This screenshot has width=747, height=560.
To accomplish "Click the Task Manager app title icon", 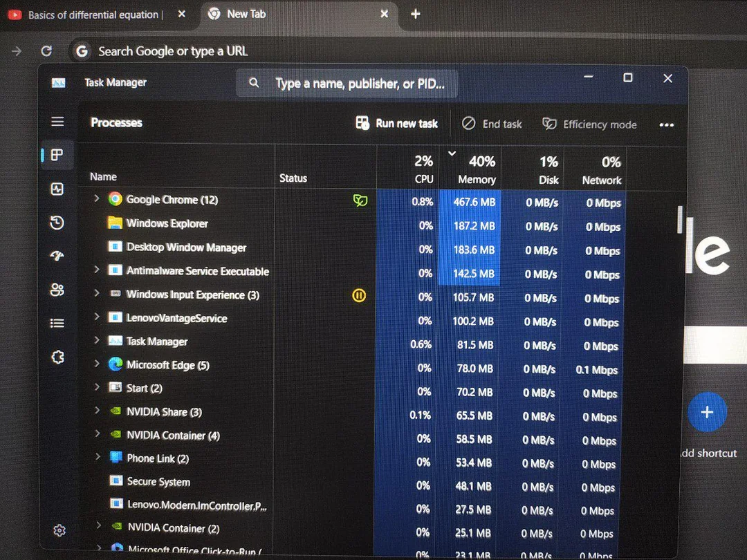I will pyautogui.click(x=58, y=83).
